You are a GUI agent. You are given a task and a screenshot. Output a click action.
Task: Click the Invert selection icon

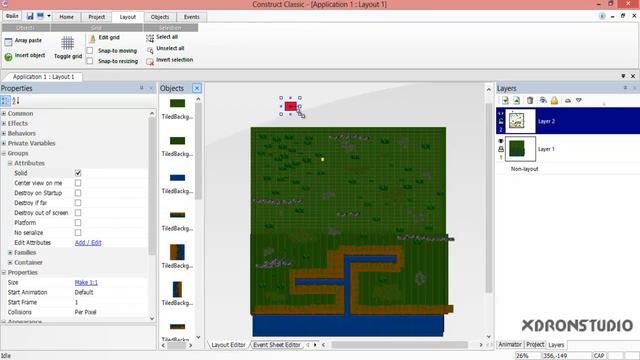click(x=150, y=62)
